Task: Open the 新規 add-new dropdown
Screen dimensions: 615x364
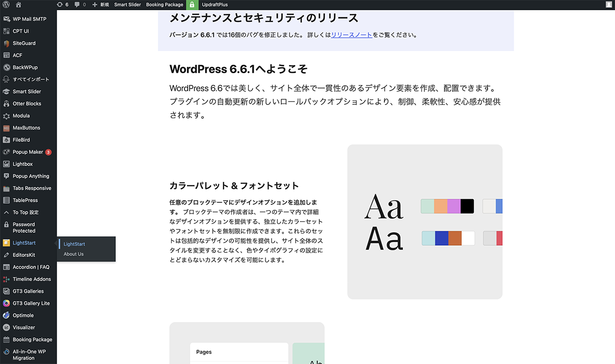Action: point(100,5)
